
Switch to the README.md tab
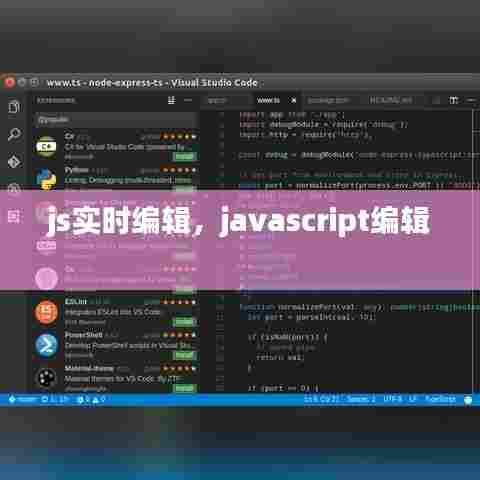391,100
